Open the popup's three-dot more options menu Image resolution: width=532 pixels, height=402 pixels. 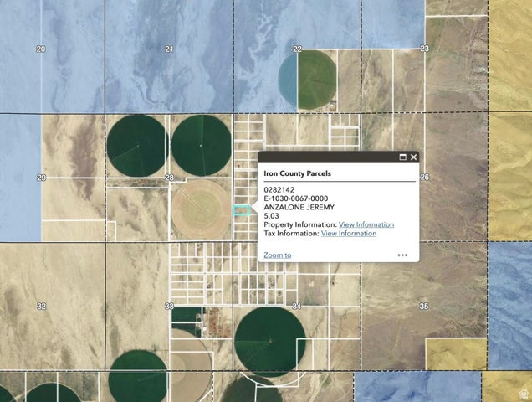[402, 255]
